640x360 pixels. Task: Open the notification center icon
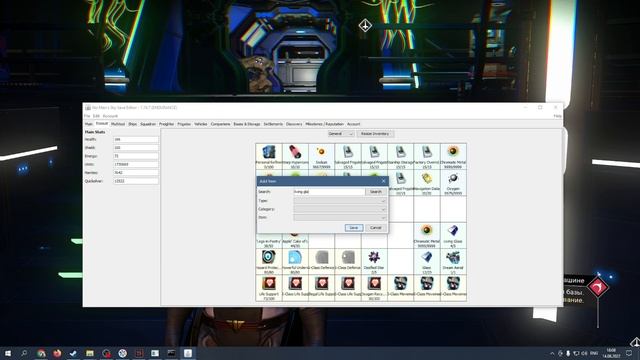point(629,353)
